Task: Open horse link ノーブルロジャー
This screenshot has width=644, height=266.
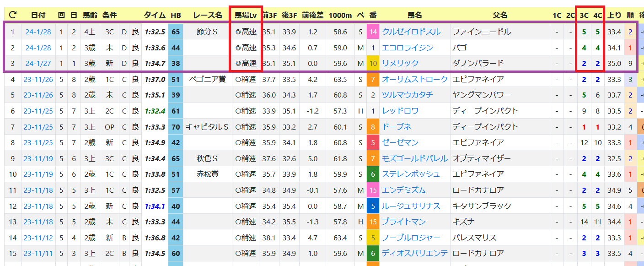Action: tap(411, 238)
